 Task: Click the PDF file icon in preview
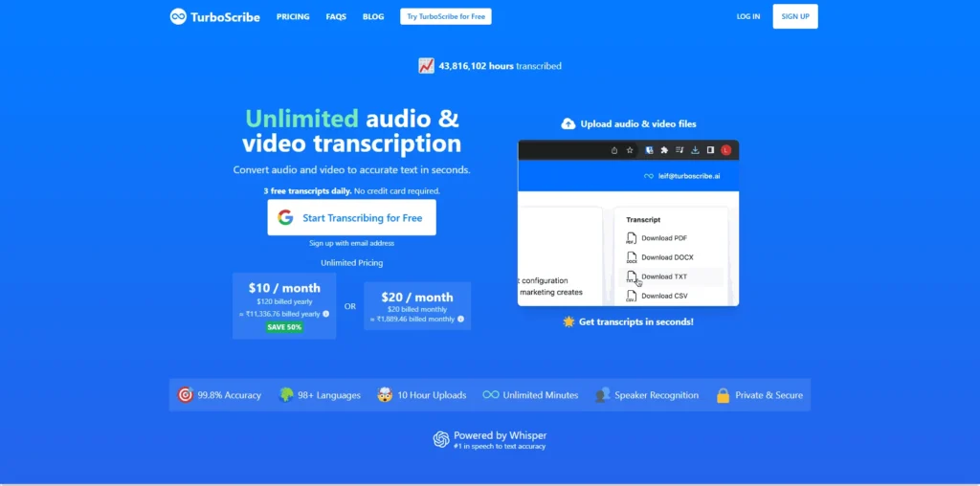click(x=632, y=238)
